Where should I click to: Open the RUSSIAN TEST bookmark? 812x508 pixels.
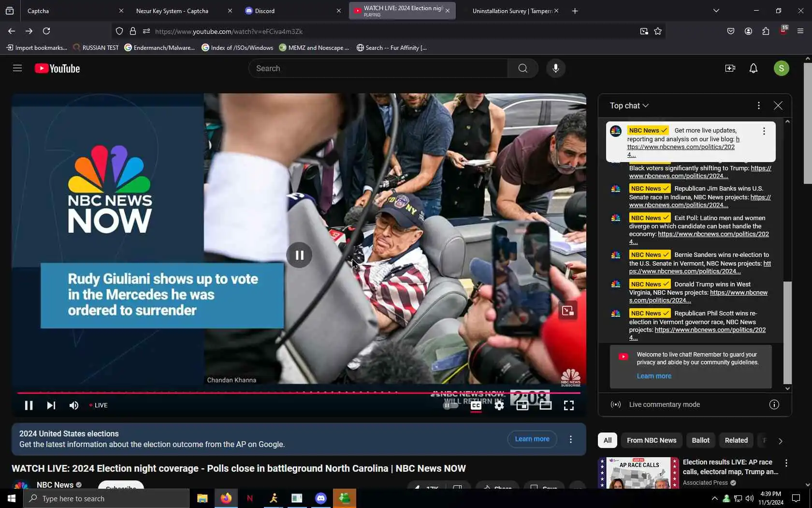point(96,47)
